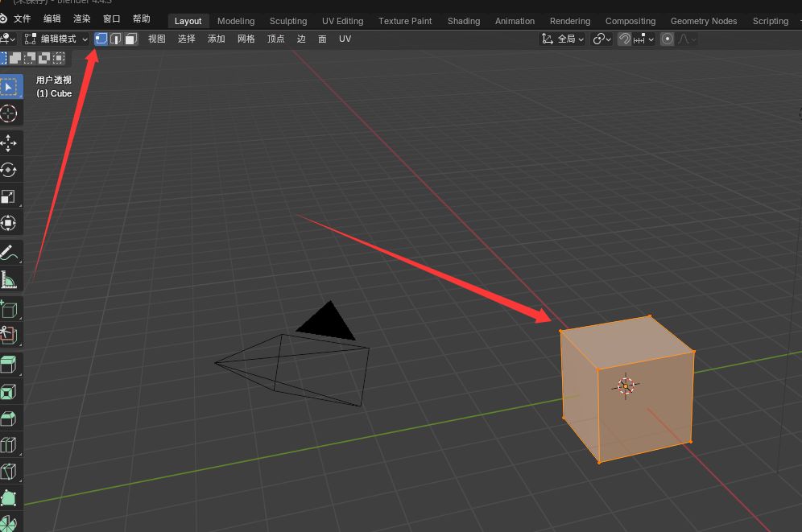Open the snapping options dropdown
The width and height of the screenshot is (802, 532).
point(643,39)
